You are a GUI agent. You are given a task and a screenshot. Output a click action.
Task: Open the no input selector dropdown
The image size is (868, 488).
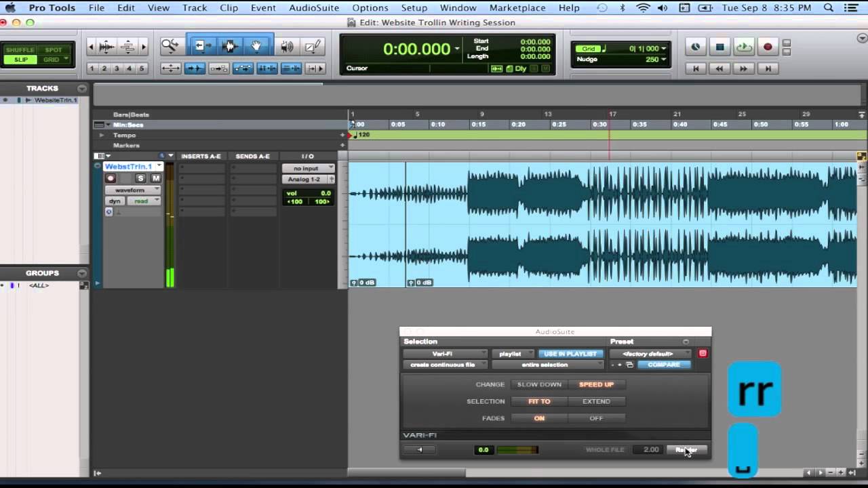point(309,168)
